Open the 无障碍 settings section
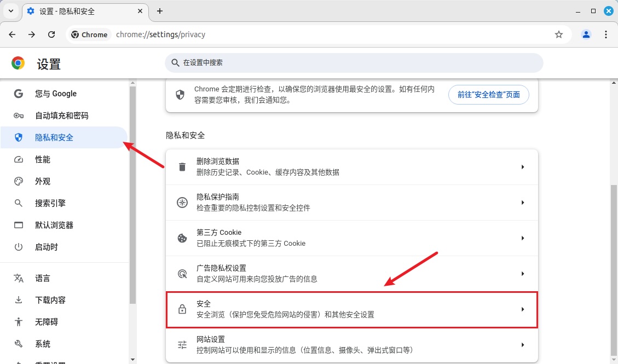618x364 pixels. pos(64,322)
